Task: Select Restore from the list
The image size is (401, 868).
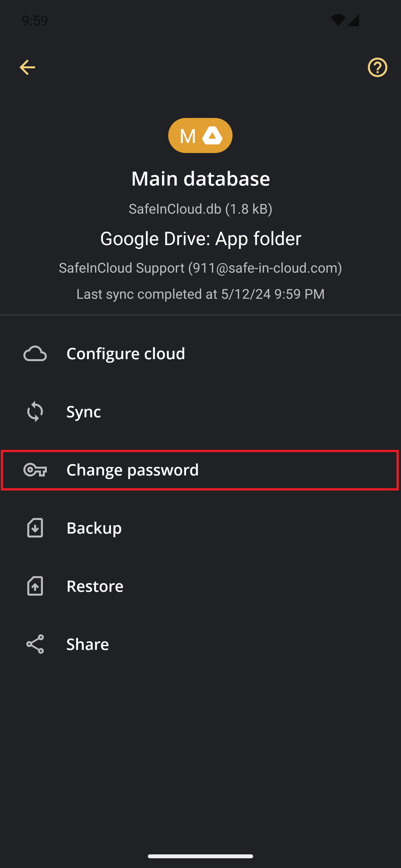Action: tap(95, 586)
